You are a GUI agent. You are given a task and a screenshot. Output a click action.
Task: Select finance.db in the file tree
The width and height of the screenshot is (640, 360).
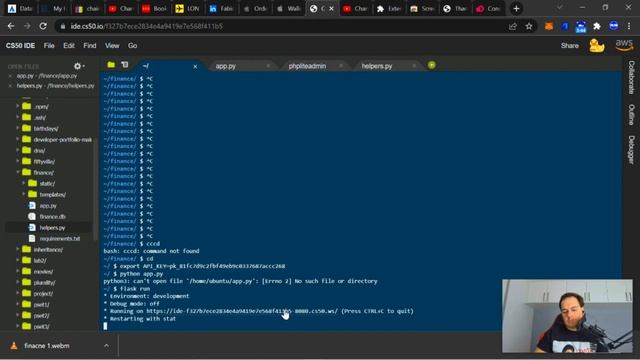[x=52, y=217]
